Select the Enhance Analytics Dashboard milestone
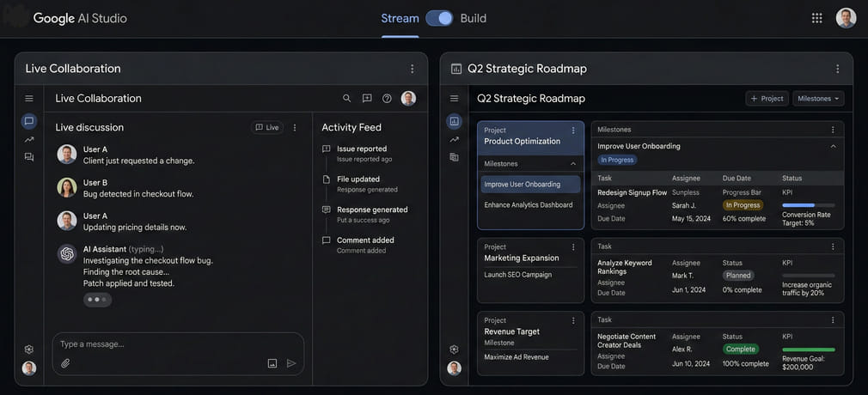This screenshot has width=868, height=395. point(529,204)
